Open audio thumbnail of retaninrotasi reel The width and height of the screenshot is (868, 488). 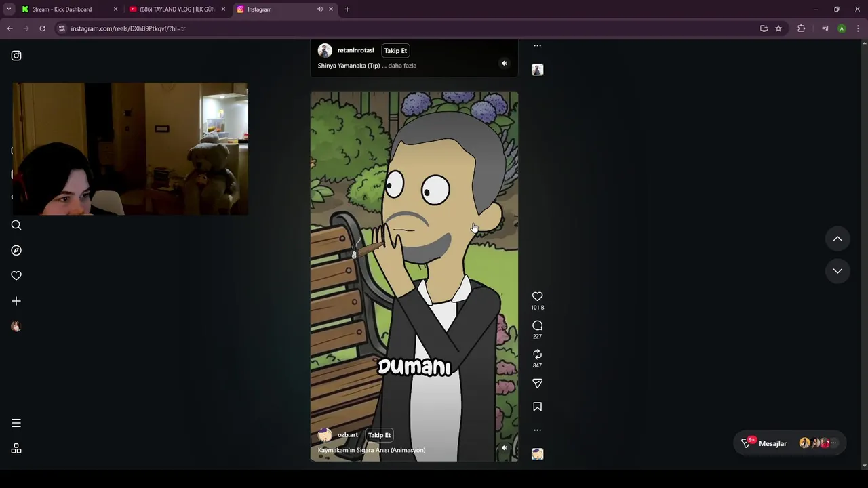537,70
